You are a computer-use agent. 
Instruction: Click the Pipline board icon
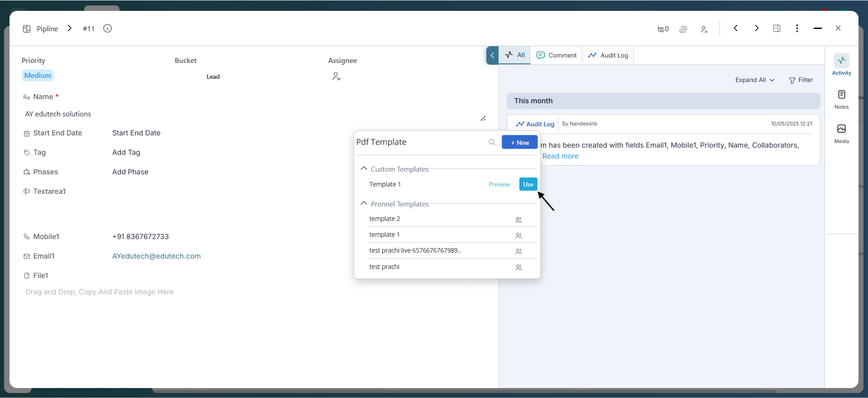click(27, 29)
